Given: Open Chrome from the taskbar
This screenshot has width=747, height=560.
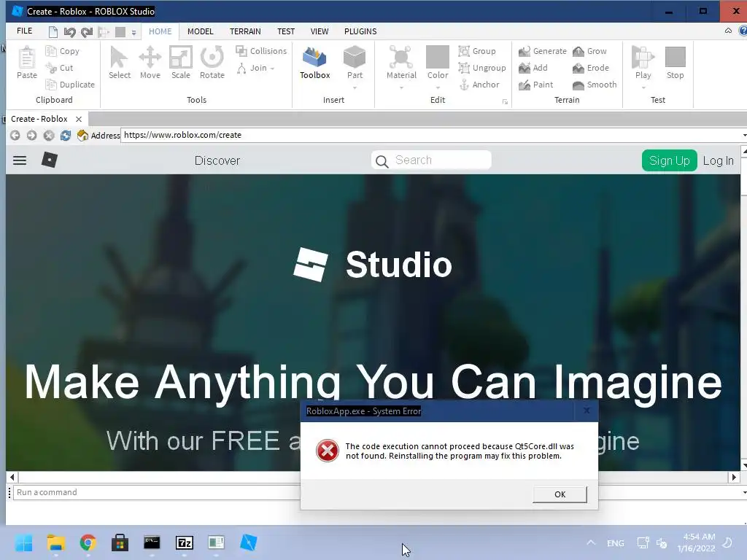Looking at the screenshot, I should (88, 542).
